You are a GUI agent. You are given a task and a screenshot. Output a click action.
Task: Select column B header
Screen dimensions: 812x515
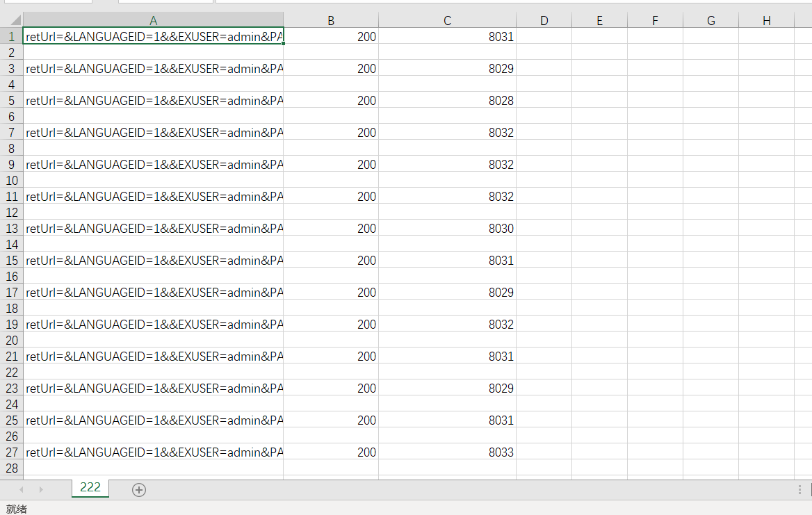331,21
